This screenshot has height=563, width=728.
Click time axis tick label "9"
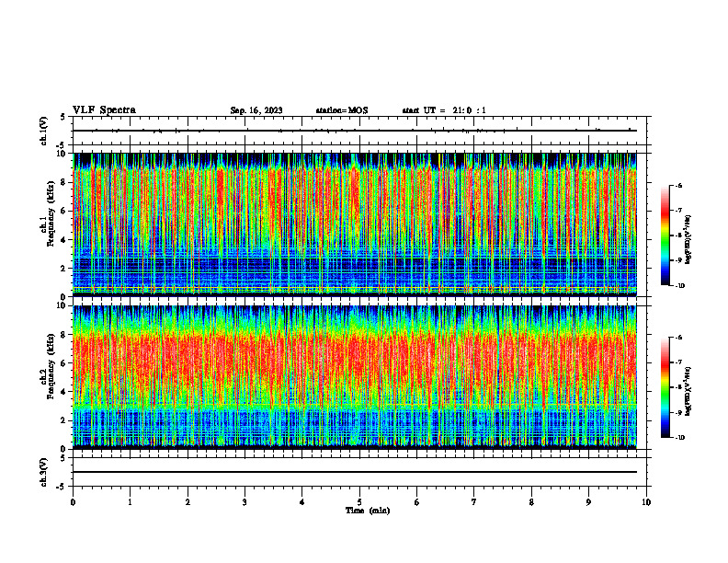pos(588,502)
